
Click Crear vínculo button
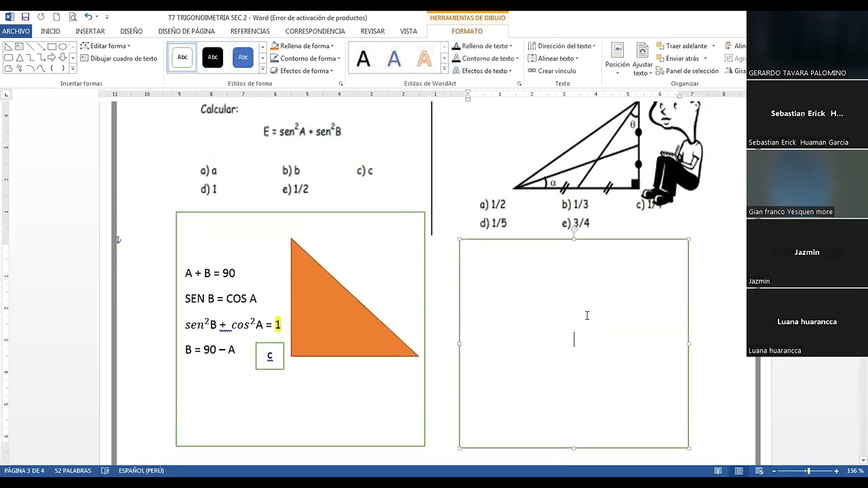(x=552, y=70)
